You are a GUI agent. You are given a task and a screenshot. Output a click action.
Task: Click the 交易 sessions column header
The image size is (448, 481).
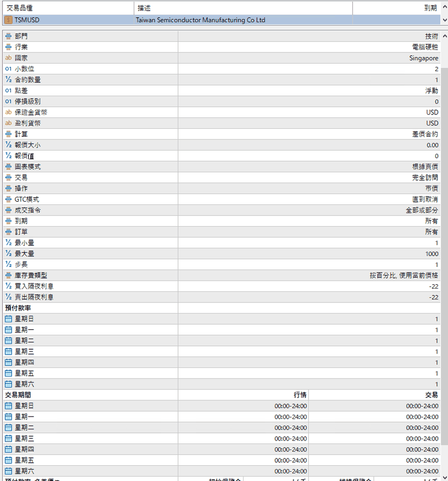[x=432, y=395]
